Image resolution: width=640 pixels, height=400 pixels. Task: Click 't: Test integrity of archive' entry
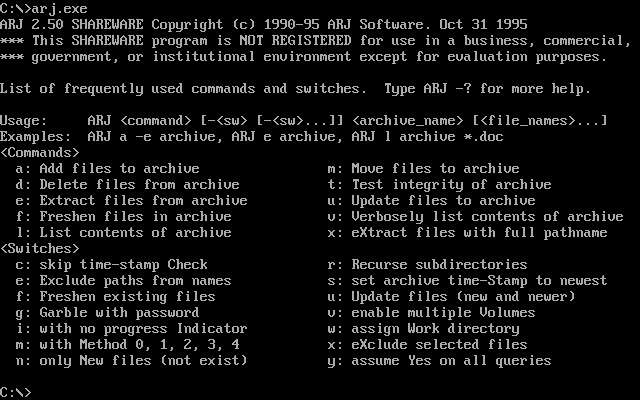click(x=440, y=185)
